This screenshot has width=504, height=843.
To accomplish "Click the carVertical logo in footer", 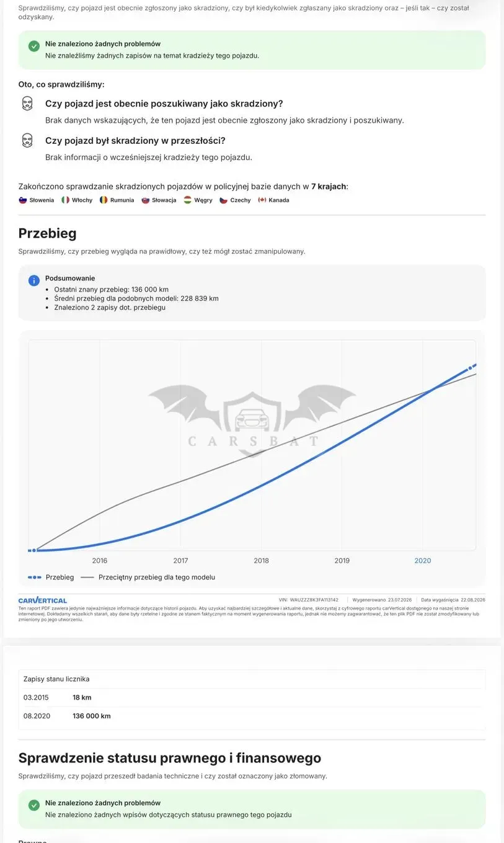I will [x=43, y=600].
